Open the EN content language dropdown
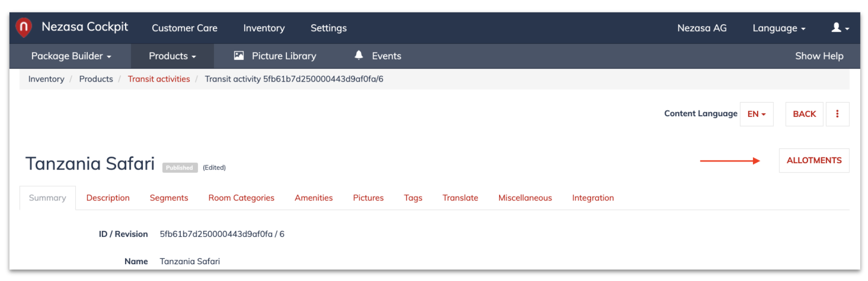 coord(757,114)
